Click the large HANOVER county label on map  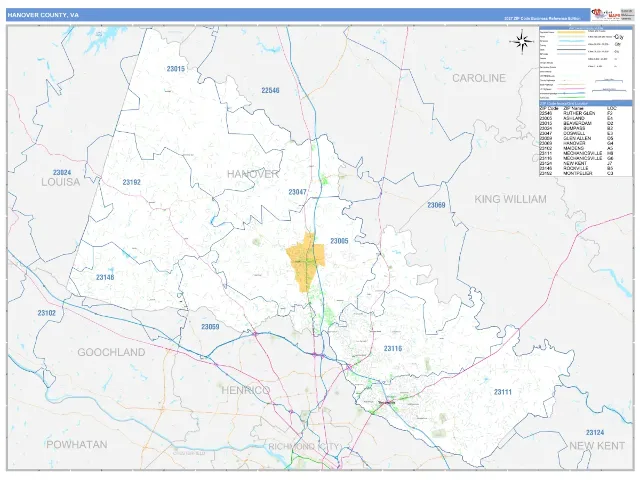click(x=253, y=174)
